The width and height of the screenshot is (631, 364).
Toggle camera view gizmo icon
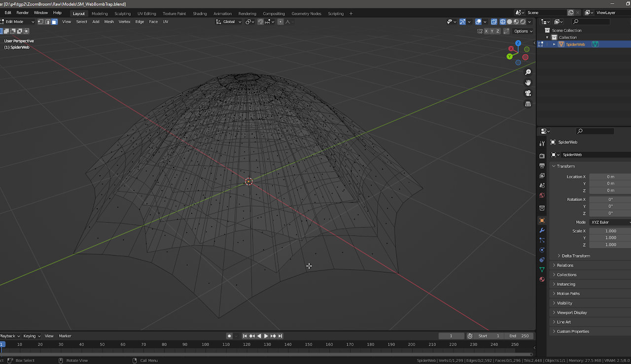(x=528, y=93)
